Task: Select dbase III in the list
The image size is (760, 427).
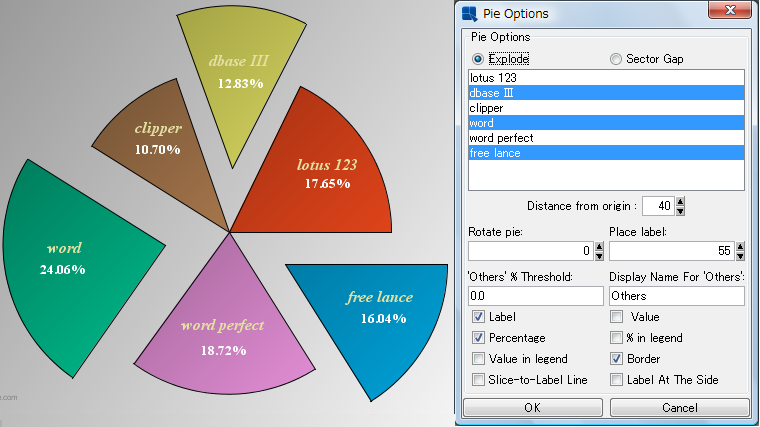Action: tap(606, 93)
